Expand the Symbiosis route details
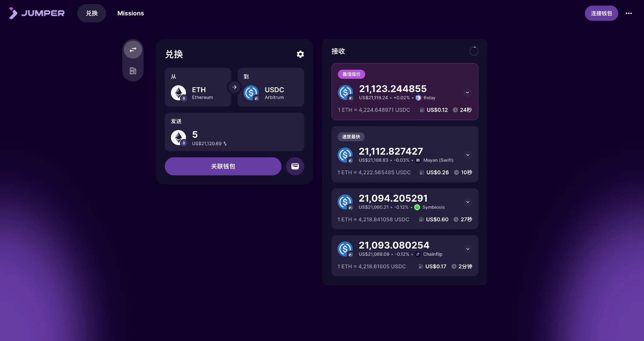Viewport: 644px width, 341px height. pos(468,202)
